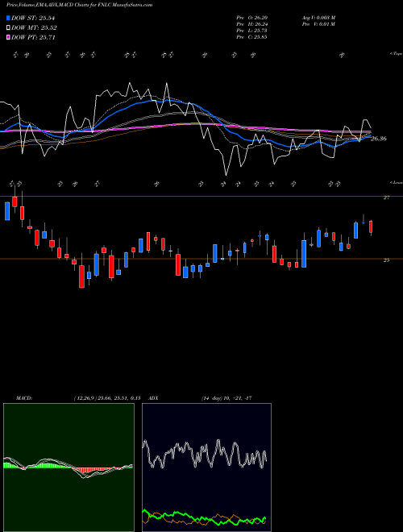This screenshot has width=403, height=532.
Task: Open the dark blue ADX indicator panel
Action: coord(206,468)
